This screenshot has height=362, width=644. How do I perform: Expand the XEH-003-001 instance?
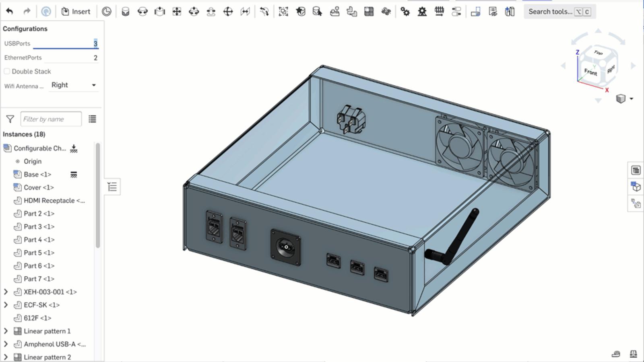(6, 292)
